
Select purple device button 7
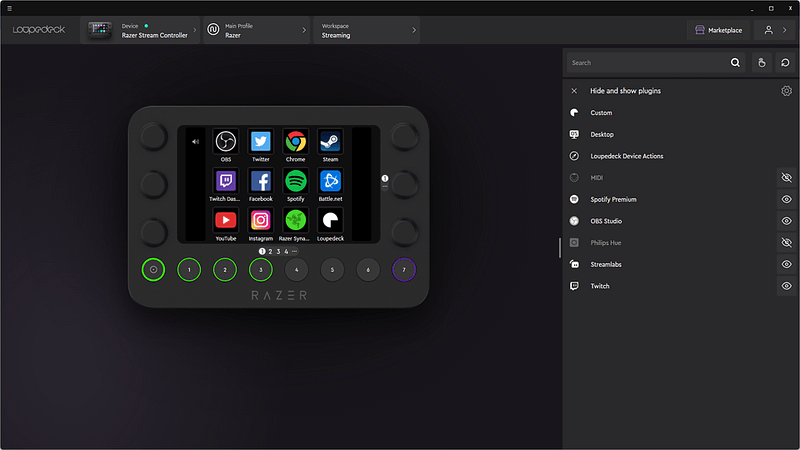point(404,269)
